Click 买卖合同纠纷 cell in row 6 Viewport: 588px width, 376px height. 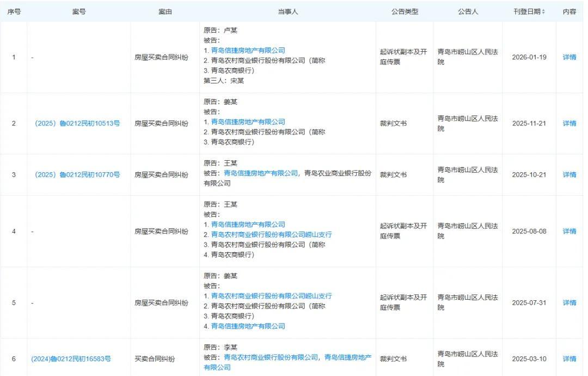click(155, 359)
